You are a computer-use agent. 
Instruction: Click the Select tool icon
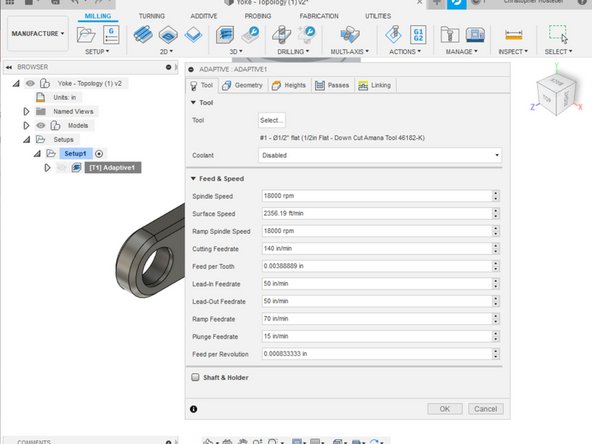(x=558, y=35)
